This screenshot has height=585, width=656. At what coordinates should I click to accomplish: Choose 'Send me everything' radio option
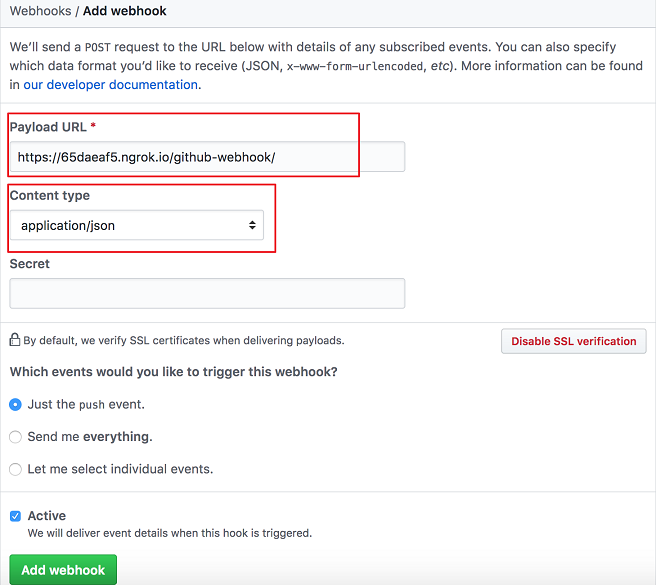15,436
